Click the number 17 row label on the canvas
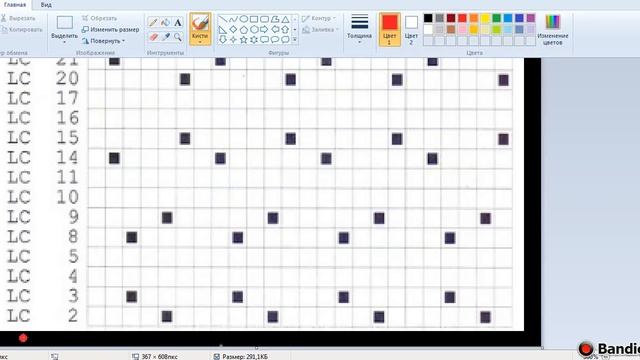This screenshot has height=360, width=640. [x=67, y=98]
